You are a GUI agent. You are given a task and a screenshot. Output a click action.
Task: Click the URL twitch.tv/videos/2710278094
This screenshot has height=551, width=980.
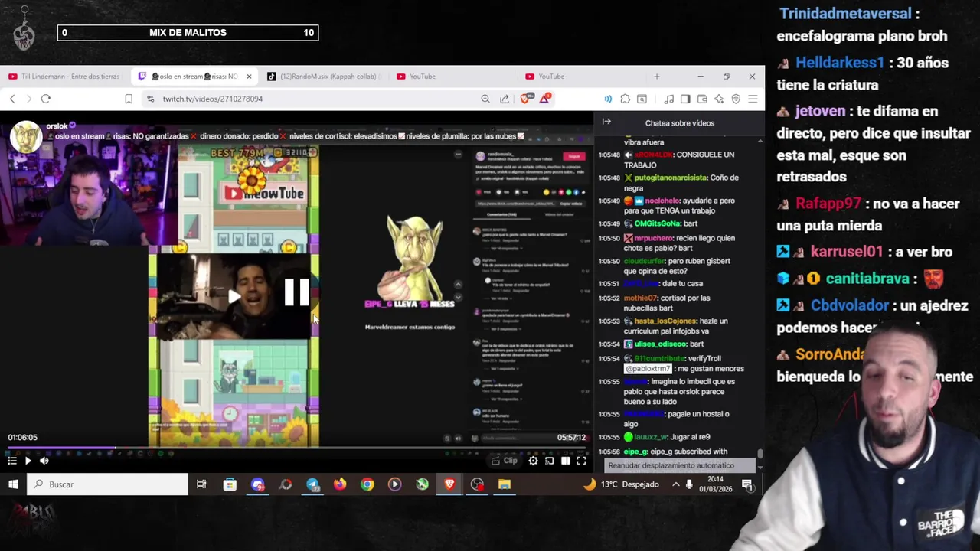click(213, 99)
